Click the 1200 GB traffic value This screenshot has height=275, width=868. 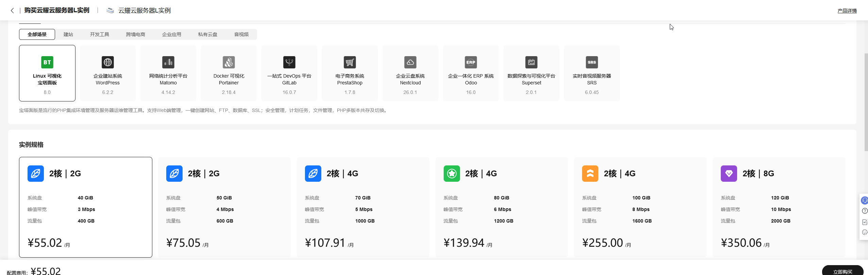tap(504, 221)
